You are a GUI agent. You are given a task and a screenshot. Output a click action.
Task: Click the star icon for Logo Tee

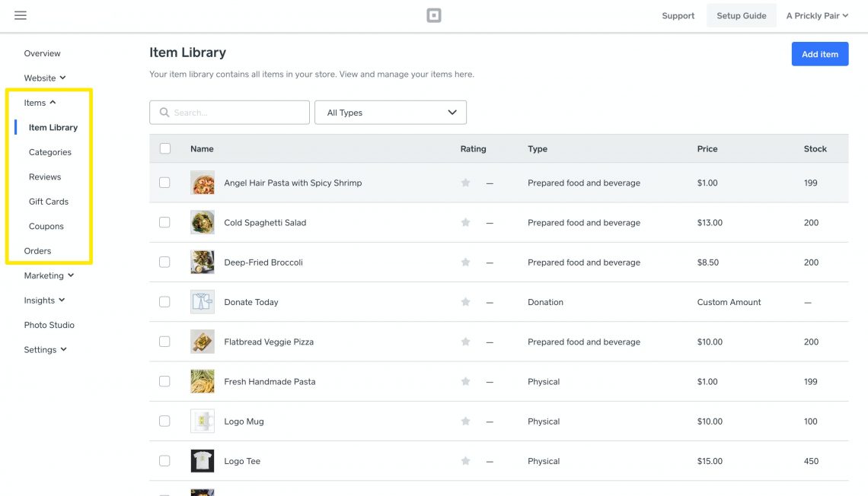(x=465, y=460)
